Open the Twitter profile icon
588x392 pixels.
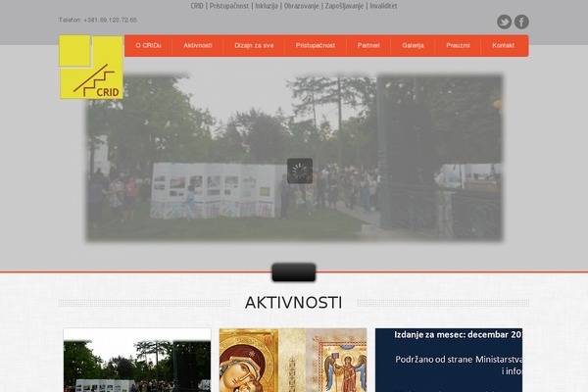[504, 22]
